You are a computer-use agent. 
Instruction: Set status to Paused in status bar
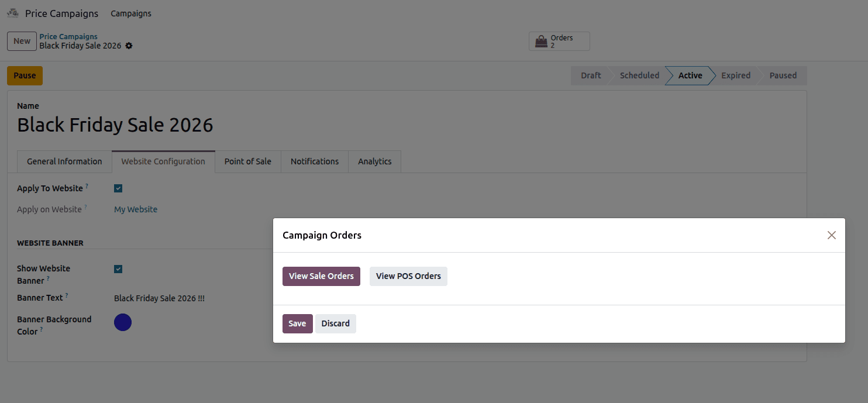783,75
